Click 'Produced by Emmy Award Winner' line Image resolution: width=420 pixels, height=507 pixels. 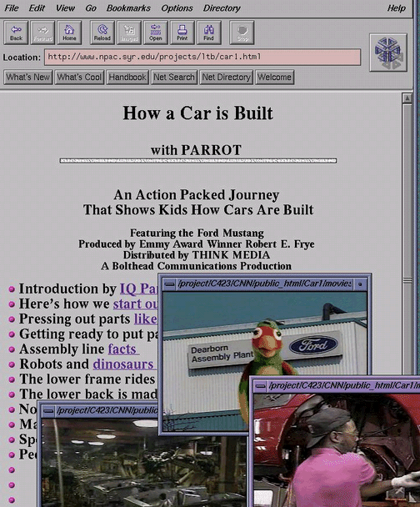tap(197, 244)
